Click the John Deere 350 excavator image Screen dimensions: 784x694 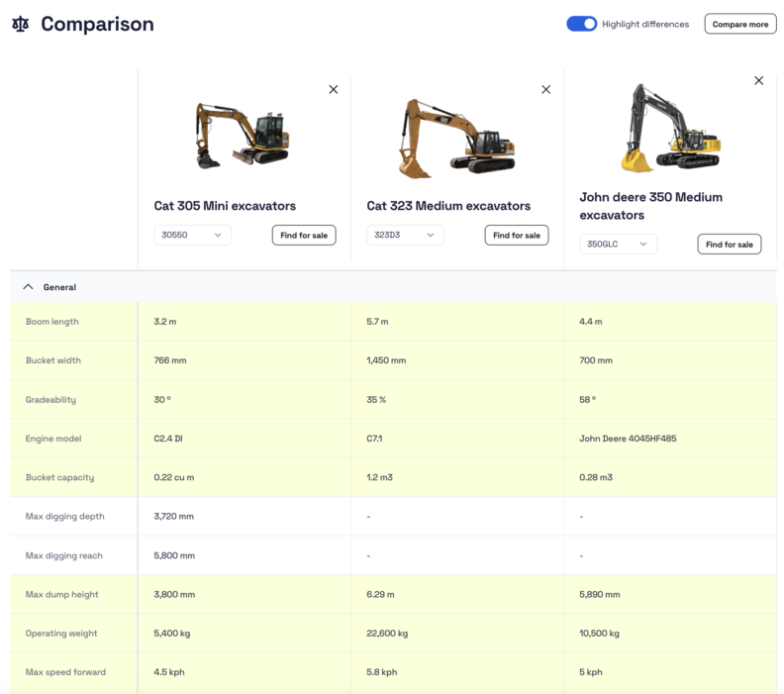668,129
